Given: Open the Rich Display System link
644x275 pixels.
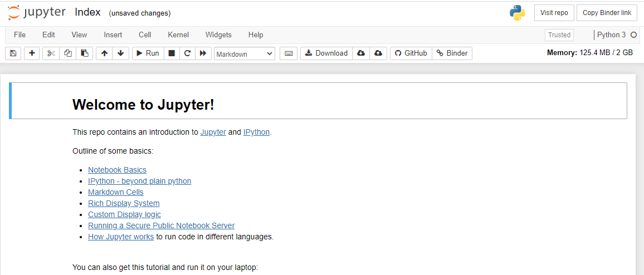Looking at the screenshot, I should [124, 203].
